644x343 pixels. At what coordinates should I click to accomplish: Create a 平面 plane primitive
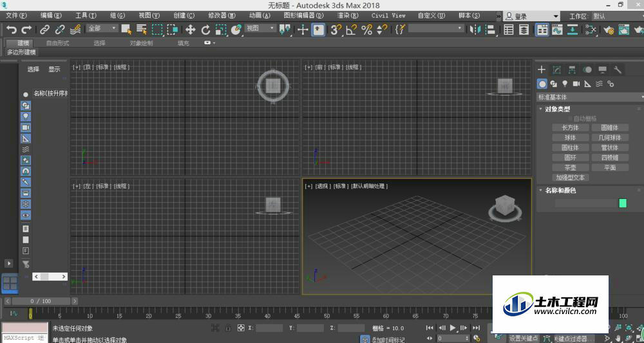610,167
